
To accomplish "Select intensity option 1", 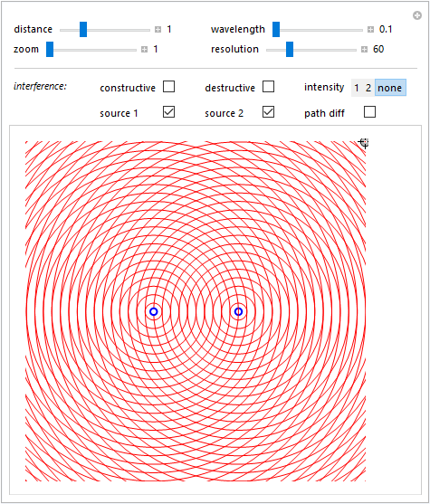I will tap(357, 88).
